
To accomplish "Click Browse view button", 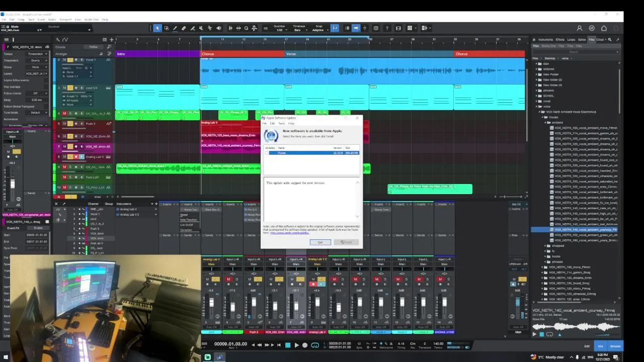I will tap(615, 346).
